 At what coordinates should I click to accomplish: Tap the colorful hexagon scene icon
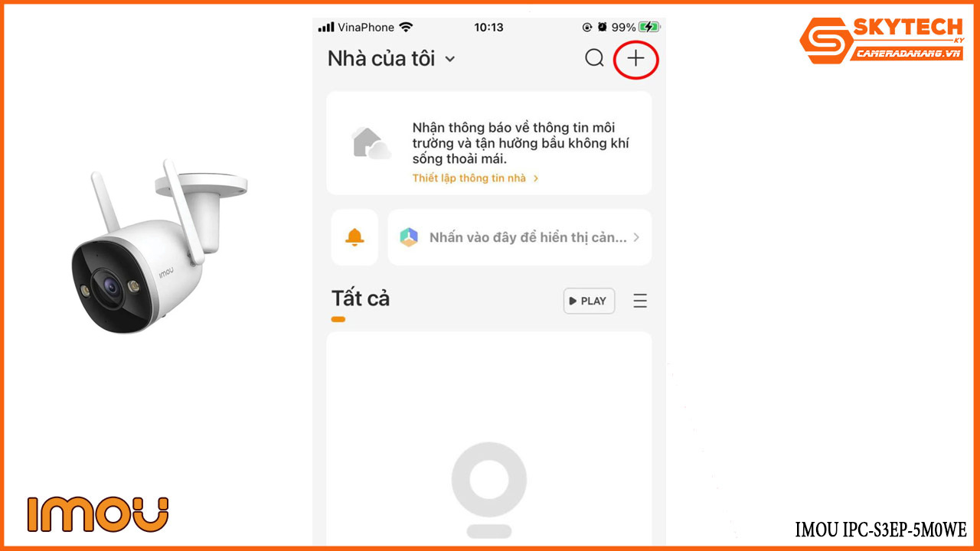coord(409,237)
